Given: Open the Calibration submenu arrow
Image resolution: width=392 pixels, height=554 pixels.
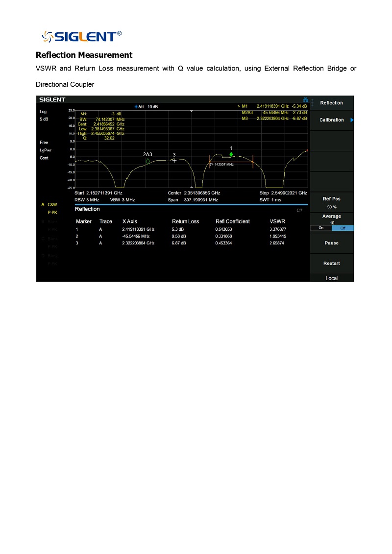Looking at the screenshot, I should point(352,120).
